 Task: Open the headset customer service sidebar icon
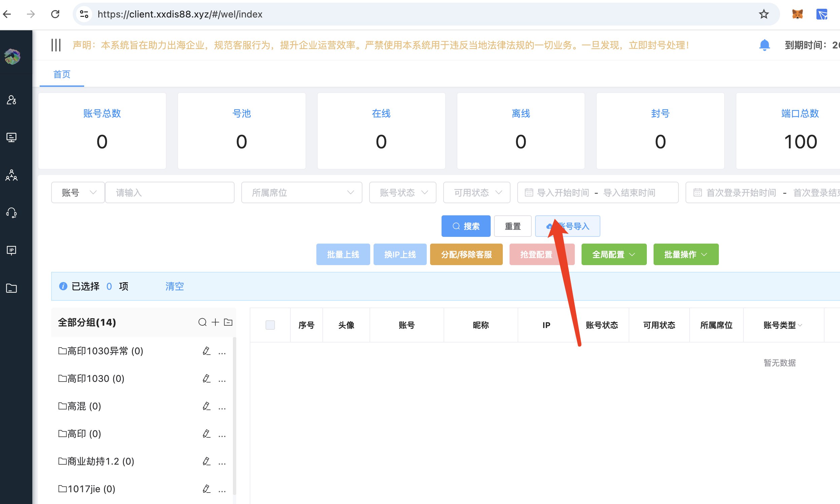pos(11,213)
